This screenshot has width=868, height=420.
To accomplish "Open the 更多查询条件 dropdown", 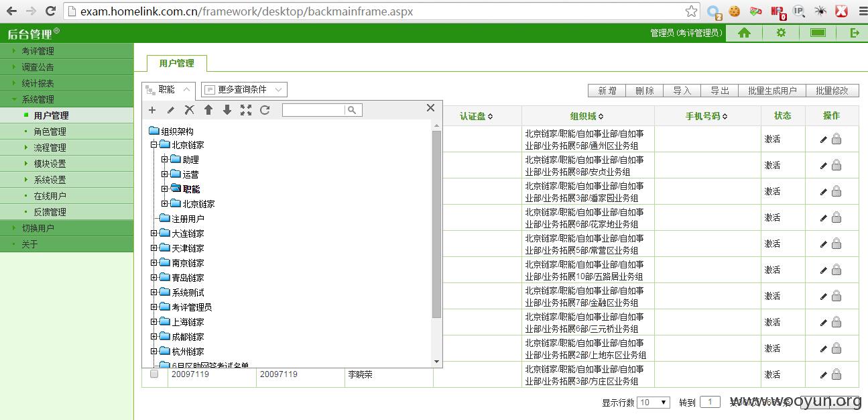I will [244, 89].
